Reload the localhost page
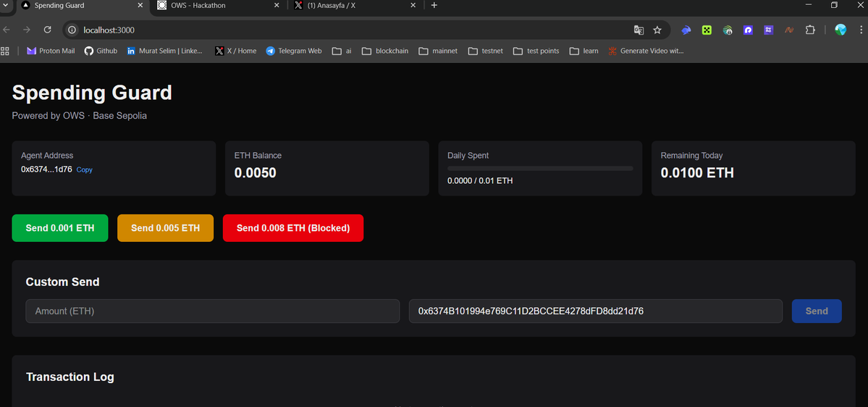Viewport: 868px width, 407px height. tap(48, 30)
